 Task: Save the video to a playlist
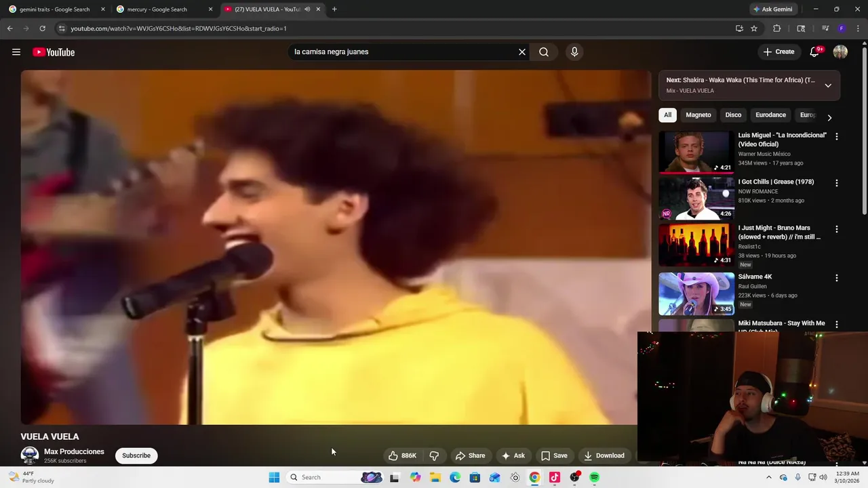(x=554, y=455)
